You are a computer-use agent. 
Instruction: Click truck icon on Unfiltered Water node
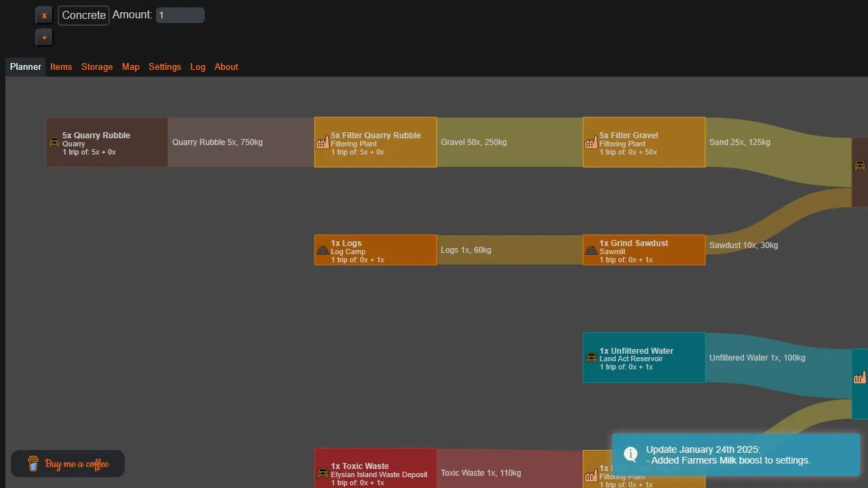[591, 358]
